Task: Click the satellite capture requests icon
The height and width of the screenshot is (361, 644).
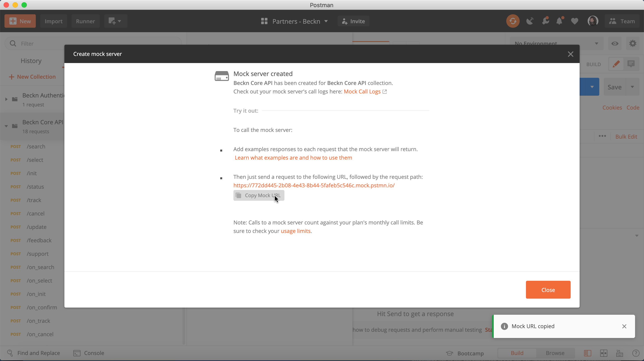Action: point(530,21)
